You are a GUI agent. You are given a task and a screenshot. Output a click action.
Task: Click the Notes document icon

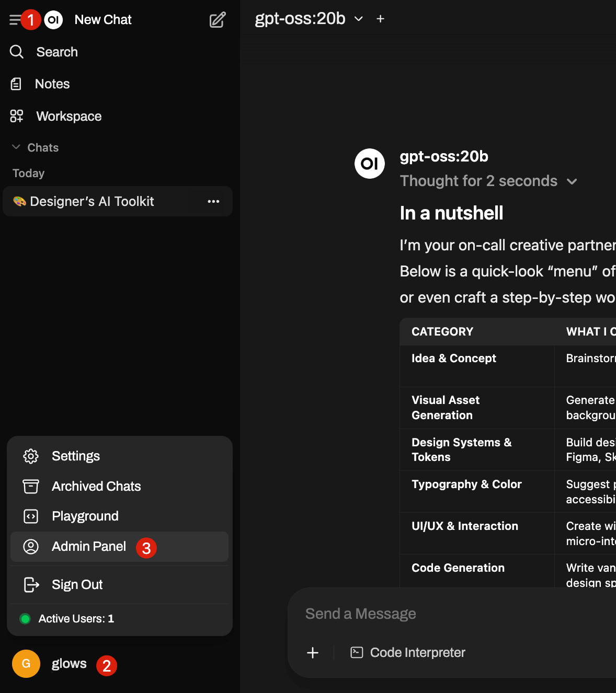pos(16,84)
